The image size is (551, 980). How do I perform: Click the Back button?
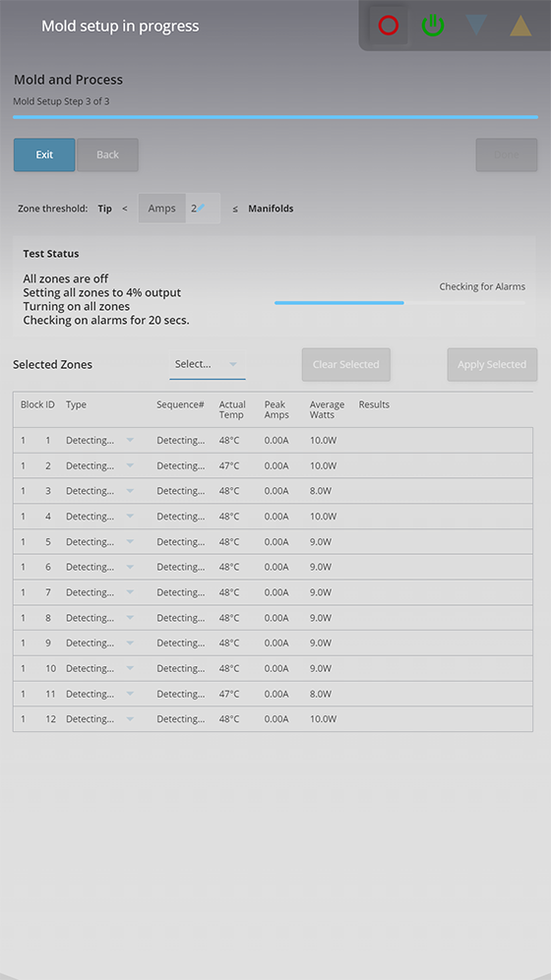(107, 155)
